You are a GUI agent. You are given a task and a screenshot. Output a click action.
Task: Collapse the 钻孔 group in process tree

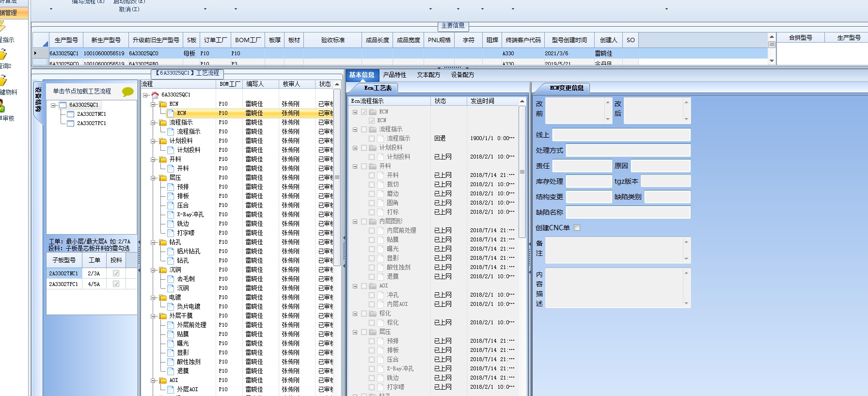coord(153,242)
